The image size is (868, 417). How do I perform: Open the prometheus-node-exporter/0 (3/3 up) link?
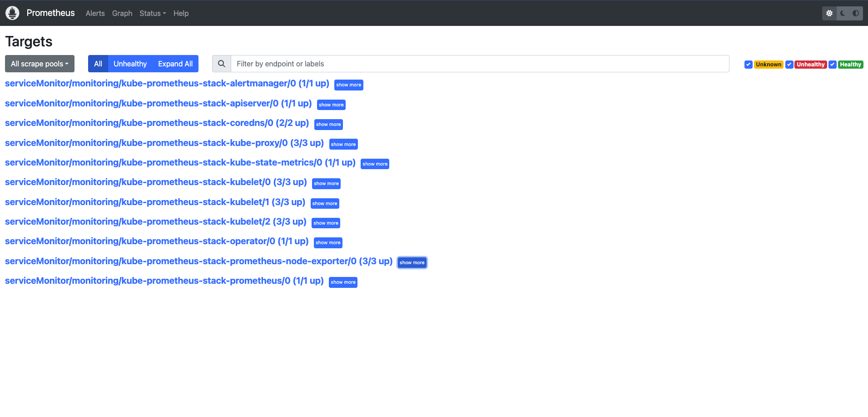point(199,261)
